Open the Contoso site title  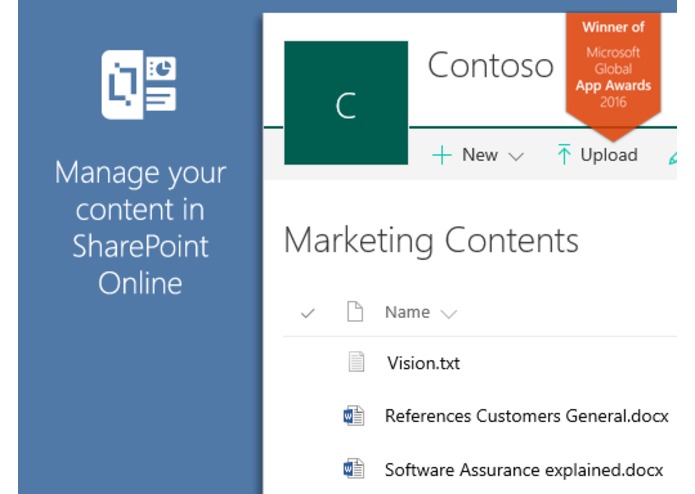click(x=491, y=65)
